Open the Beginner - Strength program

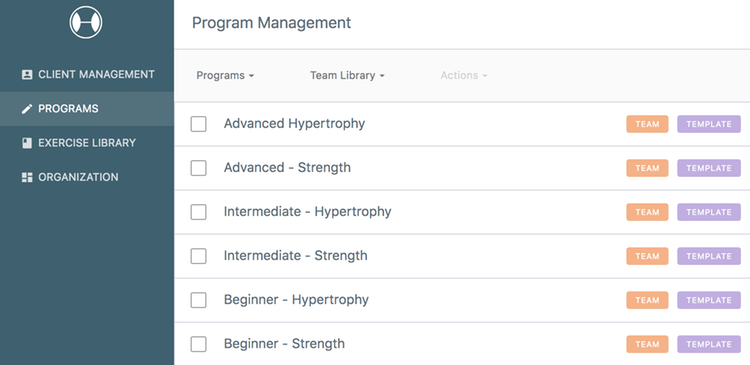click(x=284, y=344)
